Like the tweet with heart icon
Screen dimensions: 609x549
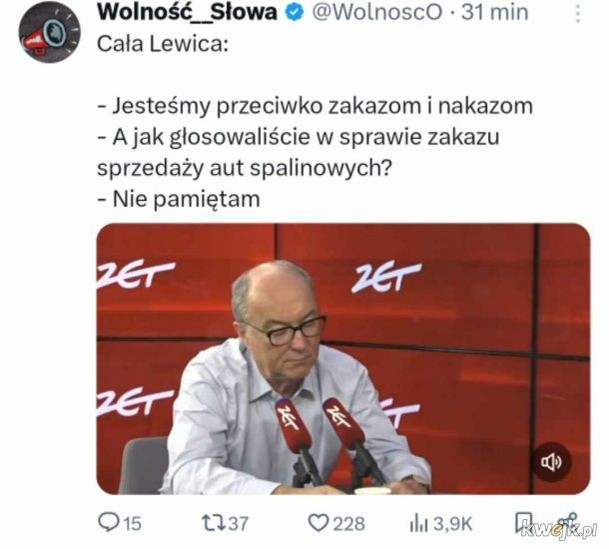tap(318, 523)
